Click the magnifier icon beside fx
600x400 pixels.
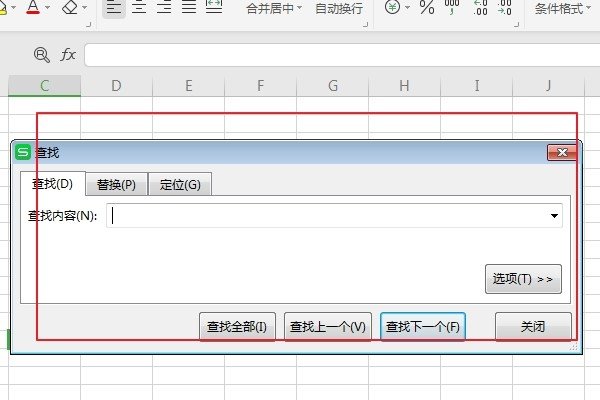click(41, 55)
